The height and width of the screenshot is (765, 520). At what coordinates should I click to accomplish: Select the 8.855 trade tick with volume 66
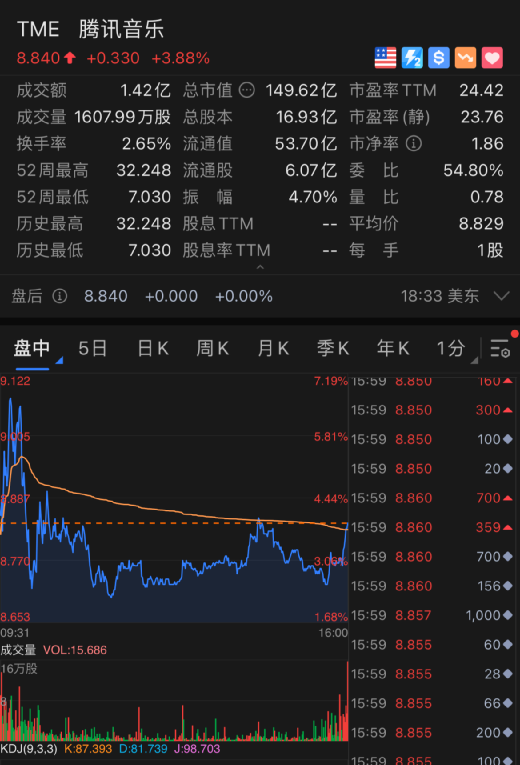click(x=432, y=704)
